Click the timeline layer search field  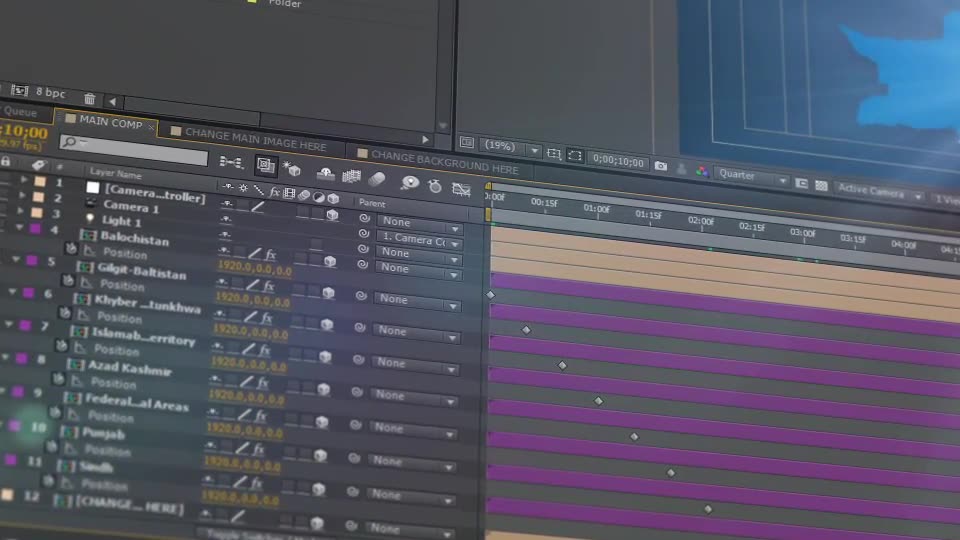(x=134, y=149)
